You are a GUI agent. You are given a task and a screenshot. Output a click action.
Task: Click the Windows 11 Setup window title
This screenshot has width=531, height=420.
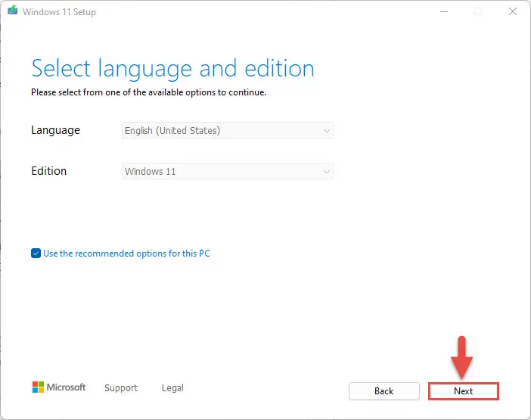[59, 12]
